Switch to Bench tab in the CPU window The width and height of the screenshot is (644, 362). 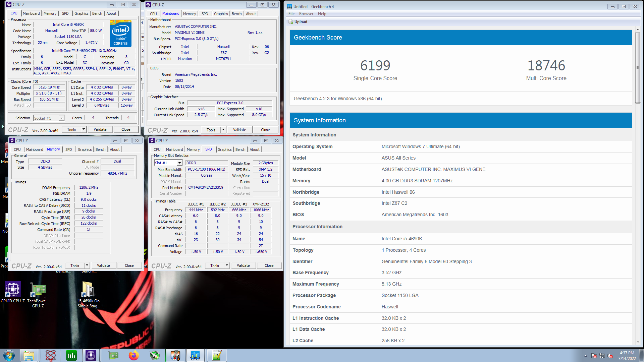point(97,13)
